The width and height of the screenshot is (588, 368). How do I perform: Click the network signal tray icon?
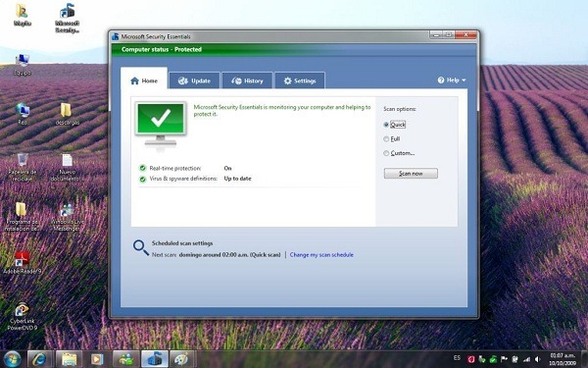pyautogui.click(x=527, y=360)
